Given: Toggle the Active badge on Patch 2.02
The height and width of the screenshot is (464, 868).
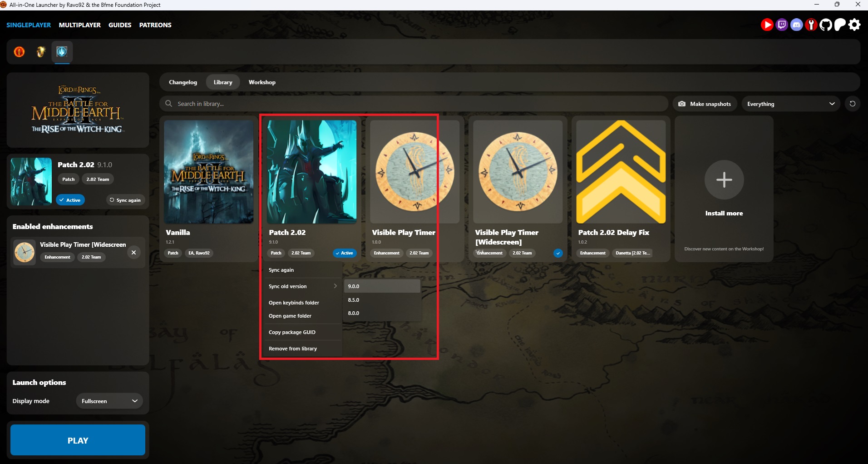Looking at the screenshot, I should click(x=345, y=253).
